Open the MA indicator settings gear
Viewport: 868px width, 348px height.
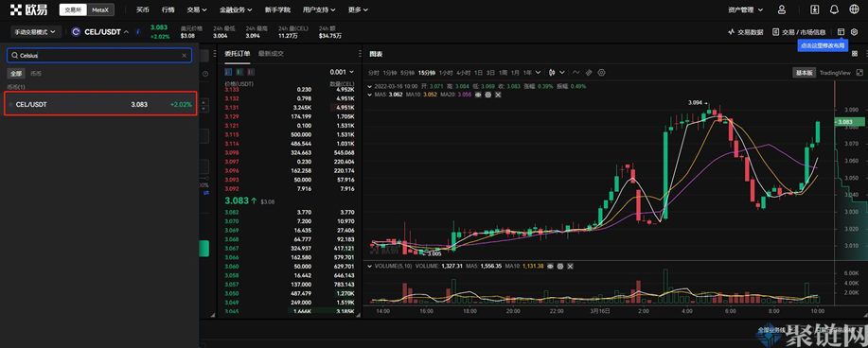click(x=488, y=95)
